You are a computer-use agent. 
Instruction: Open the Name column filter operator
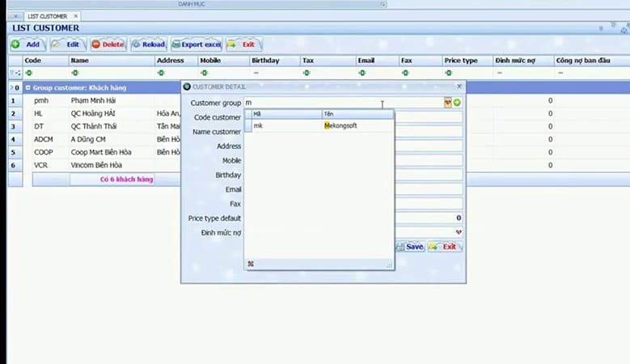[74, 73]
